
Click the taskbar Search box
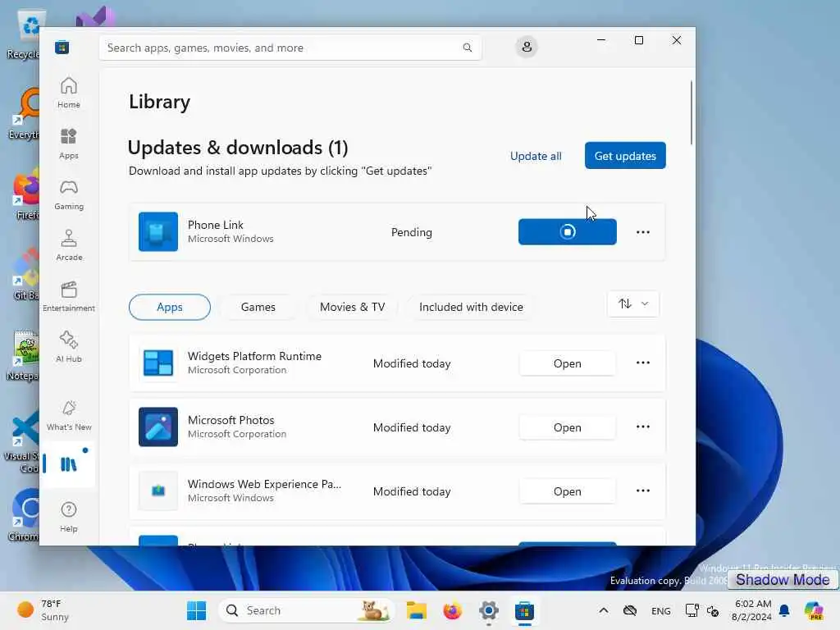[x=307, y=610]
